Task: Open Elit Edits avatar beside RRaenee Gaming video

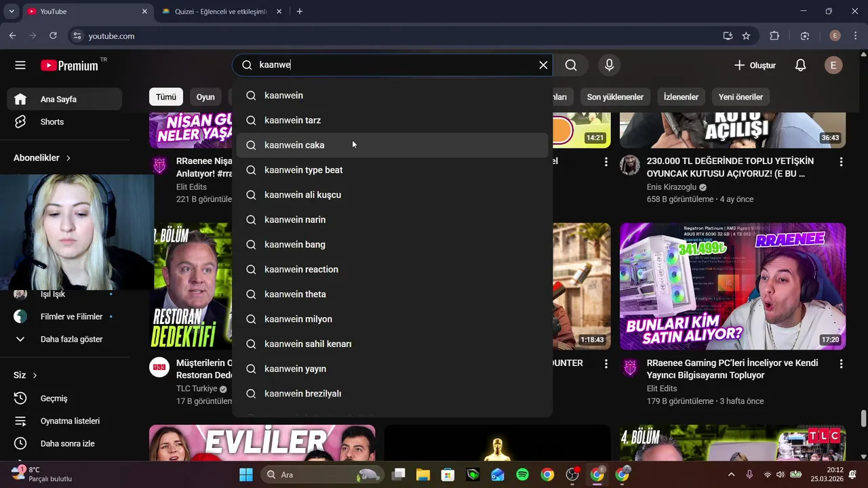Action: [630, 367]
